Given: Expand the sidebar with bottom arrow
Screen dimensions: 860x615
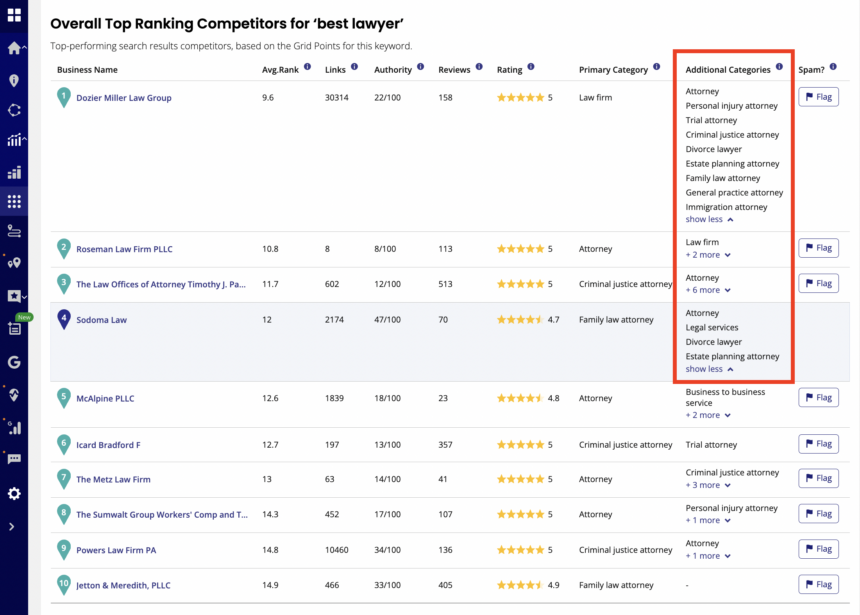Looking at the screenshot, I should click(12, 526).
